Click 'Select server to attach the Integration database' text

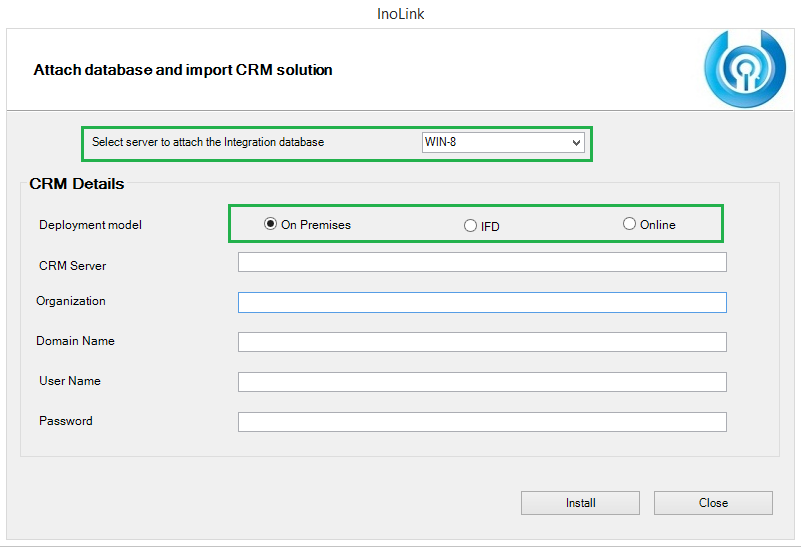pos(208,142)
